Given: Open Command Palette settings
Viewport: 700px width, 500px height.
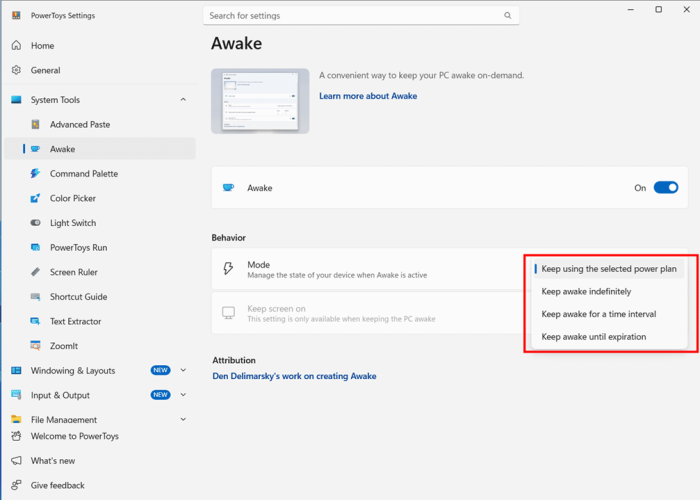Looking at the screenshot, I should click(100, 174).
